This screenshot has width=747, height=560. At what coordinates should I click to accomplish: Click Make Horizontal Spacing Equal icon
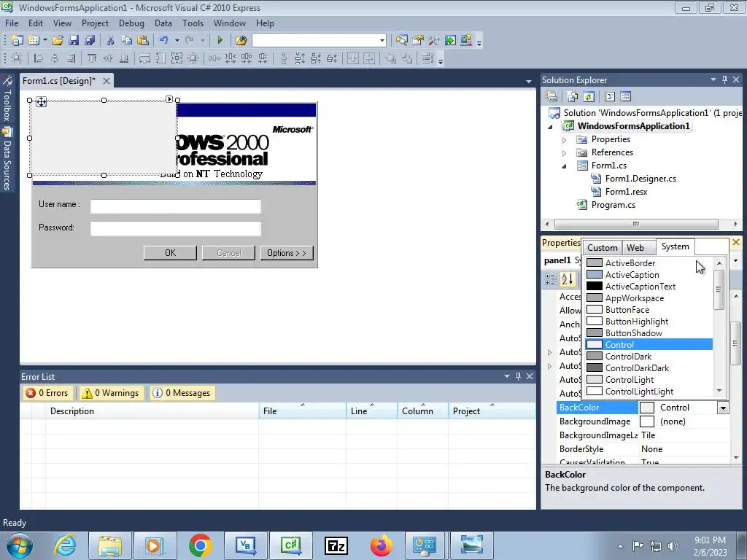pos(214,58)
